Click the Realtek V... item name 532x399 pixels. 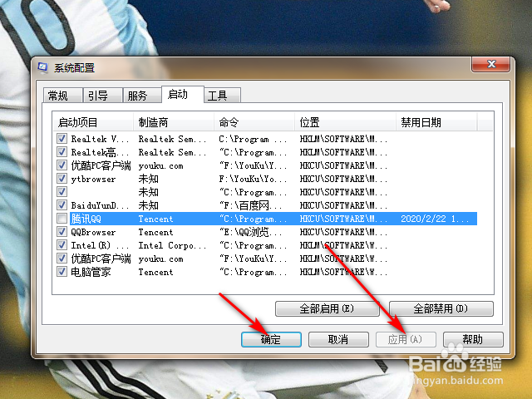point(100,139)
